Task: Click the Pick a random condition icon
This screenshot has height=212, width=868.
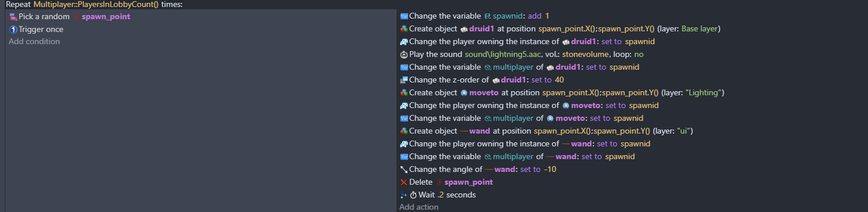Action: 13,17
